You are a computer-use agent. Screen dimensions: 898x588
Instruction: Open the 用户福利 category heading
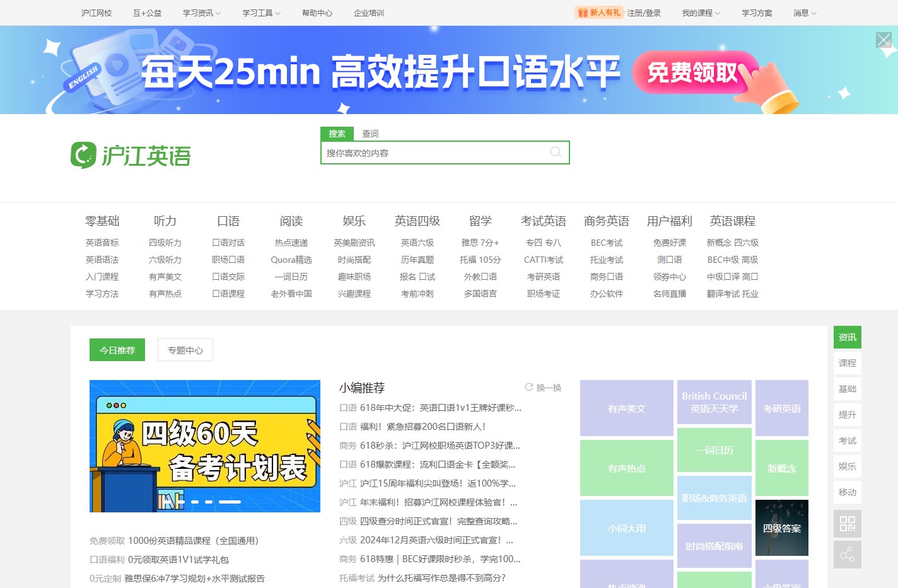[x=670, y=221]
